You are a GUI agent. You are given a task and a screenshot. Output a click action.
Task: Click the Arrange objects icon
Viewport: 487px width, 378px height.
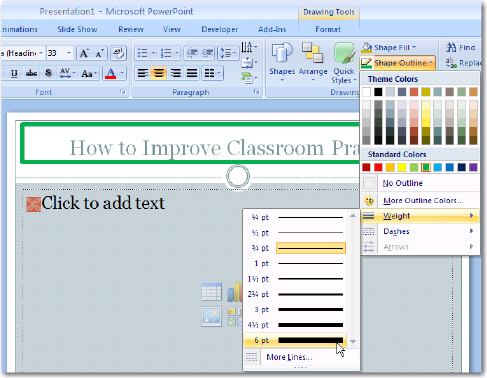coord(313,53)
